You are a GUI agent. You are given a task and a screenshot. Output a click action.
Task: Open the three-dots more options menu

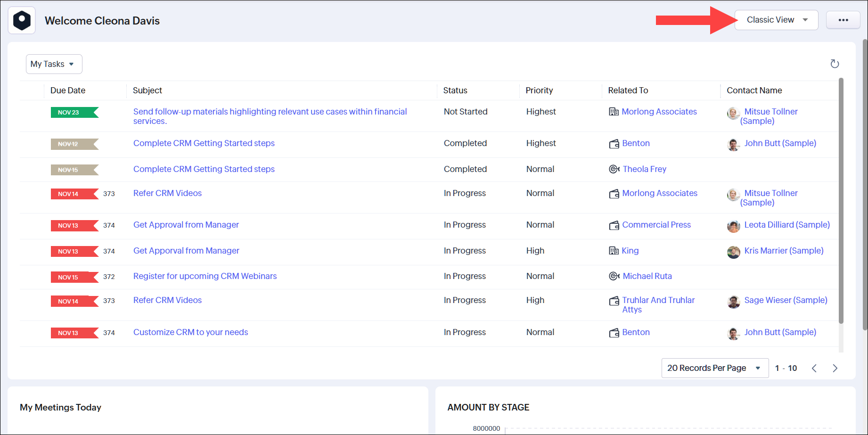(x=843, y=20)
